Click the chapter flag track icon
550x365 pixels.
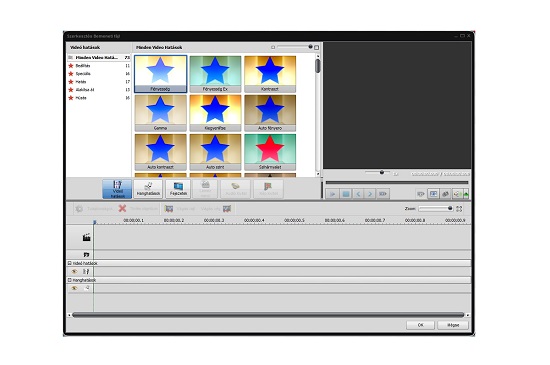tap(86, 255)
